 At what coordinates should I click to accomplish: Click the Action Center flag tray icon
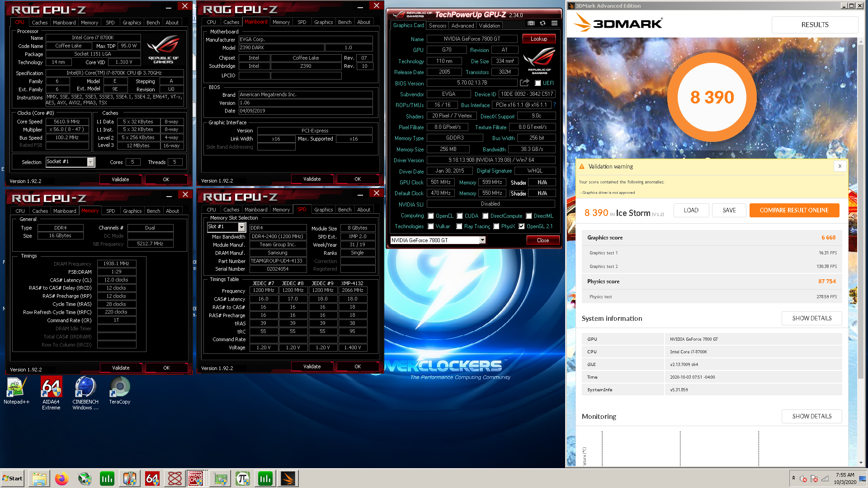[814, 479]
